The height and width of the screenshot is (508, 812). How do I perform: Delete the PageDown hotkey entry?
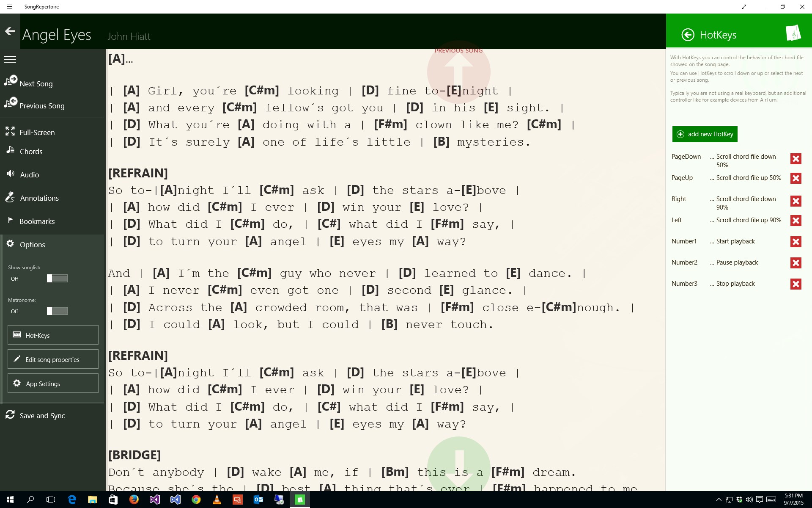[796, 159]
